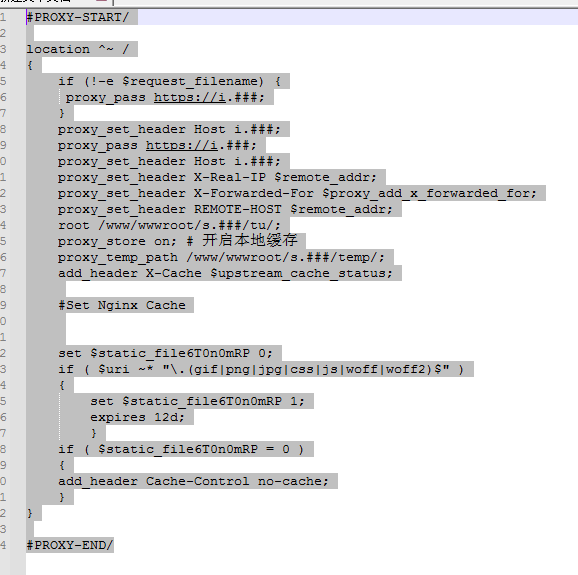Open the https link on unindented proxy_pass line
This screenshot has width=578, height=575.
(x=181, y=145)
